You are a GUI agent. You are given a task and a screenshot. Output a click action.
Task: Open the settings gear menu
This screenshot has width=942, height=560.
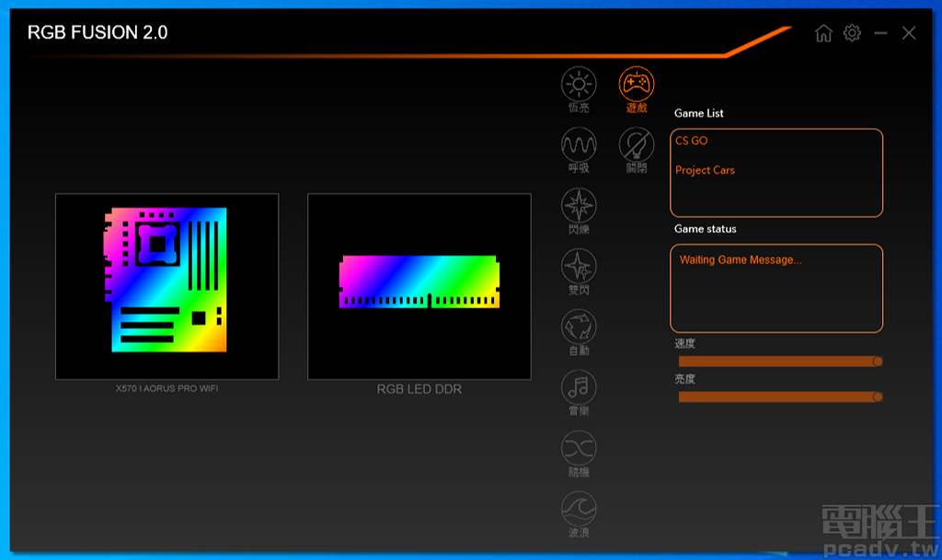852,33
